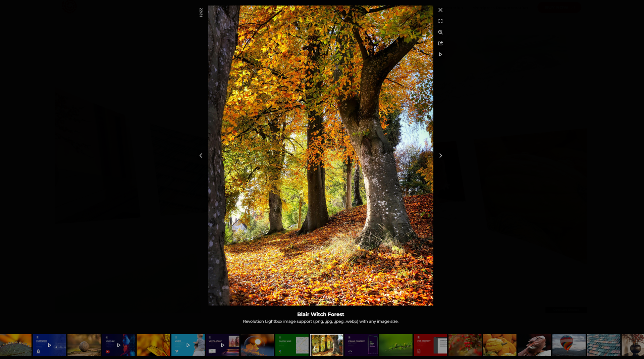This screenshot has height=359, width=644.
Task: Advance to the next lightbox image
Action: point(441,155)
